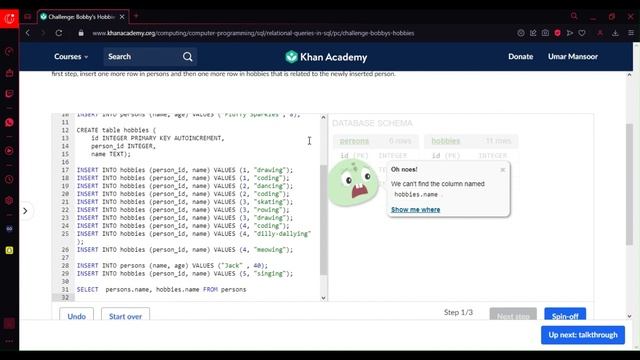Click the Undo button
The height and width of the screenshot is (360, 640).
coord(76,315)
